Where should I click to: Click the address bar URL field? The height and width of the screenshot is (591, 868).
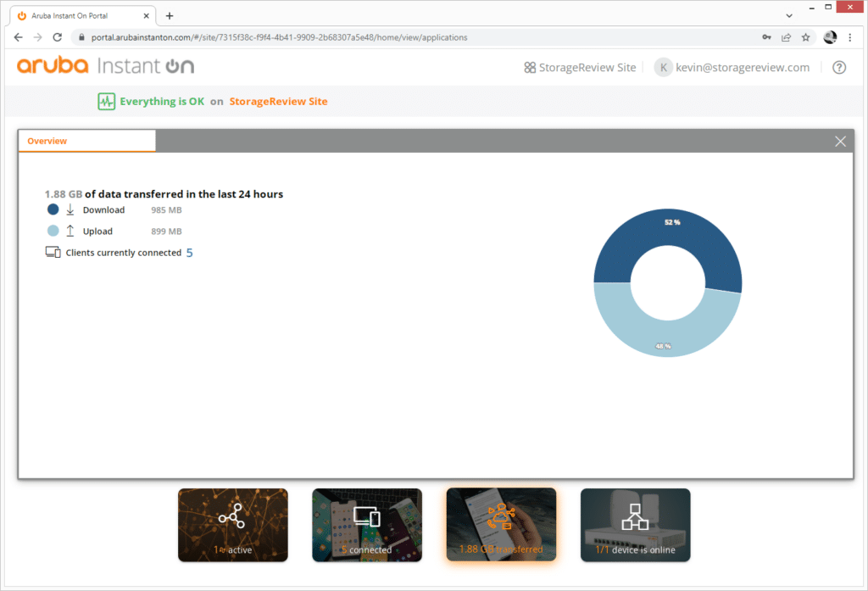(x=415, y=37)
